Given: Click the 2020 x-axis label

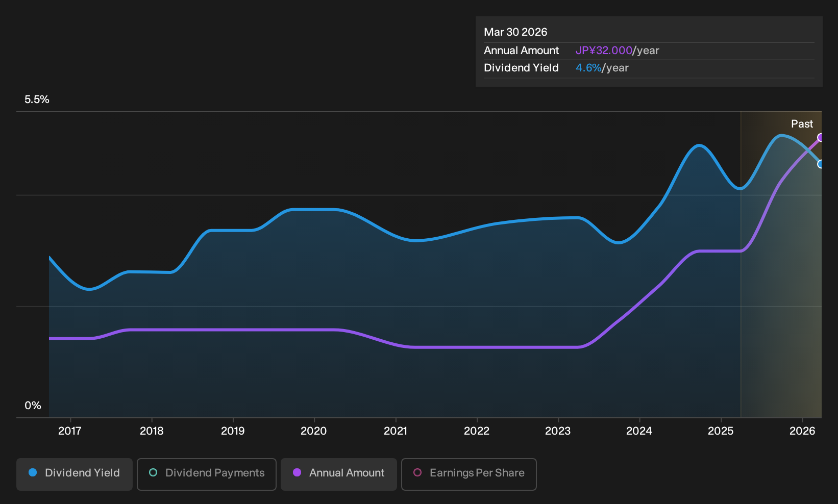Looking at the screenshot, I should click(x=314, y=431).
